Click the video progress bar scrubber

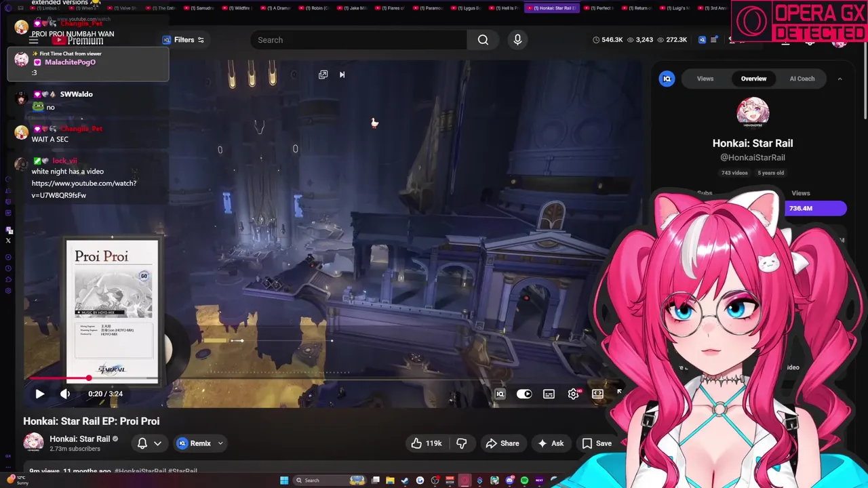click(89, 378)
